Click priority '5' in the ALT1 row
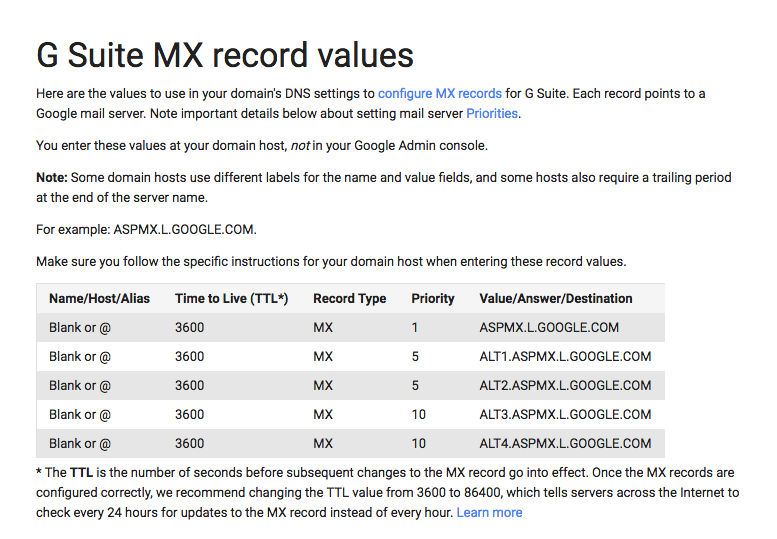Image resolution: width=777 pixels, height=539 pixels. pos(415,357)
